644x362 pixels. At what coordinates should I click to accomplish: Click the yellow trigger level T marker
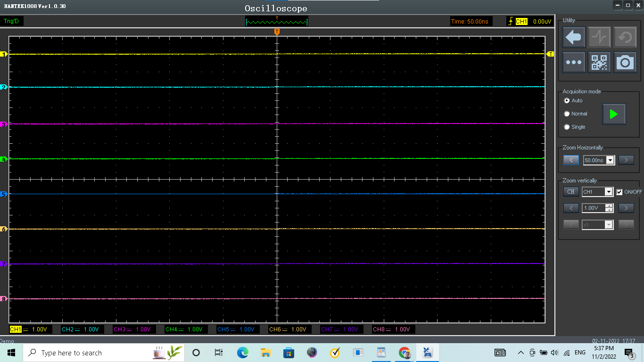tap(550, 55)
